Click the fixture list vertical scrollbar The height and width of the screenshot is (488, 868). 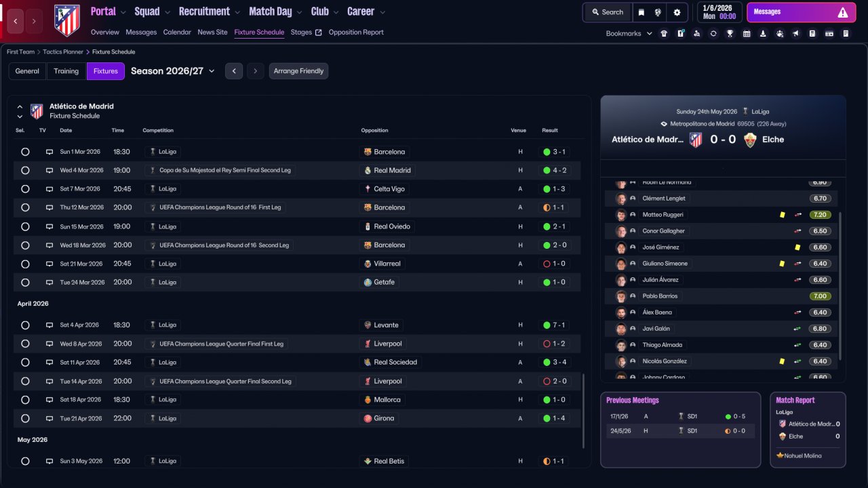click(x=583, y=410)
